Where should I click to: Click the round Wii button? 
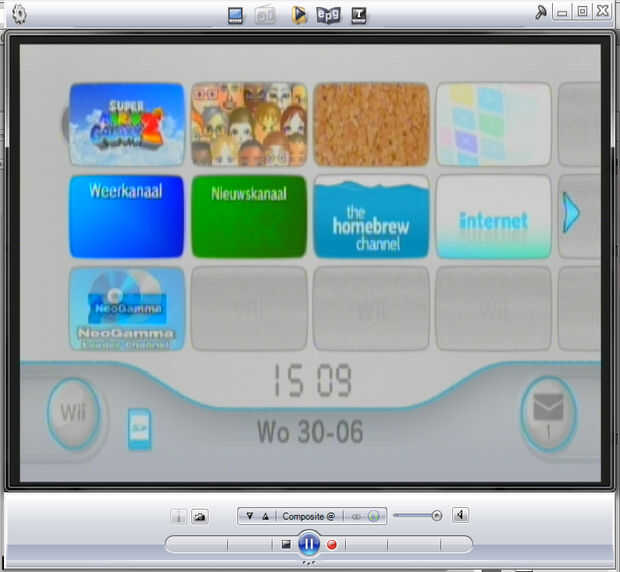[74, 413]
